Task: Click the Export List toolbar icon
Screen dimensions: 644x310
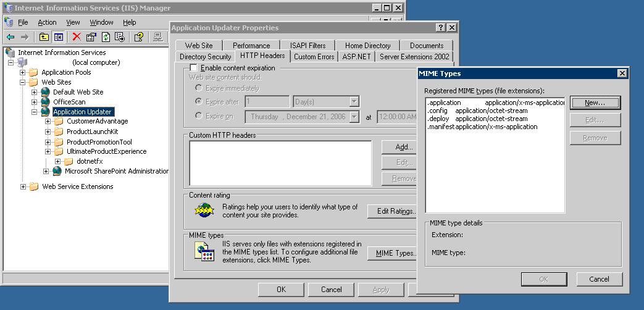Action: 120,38
